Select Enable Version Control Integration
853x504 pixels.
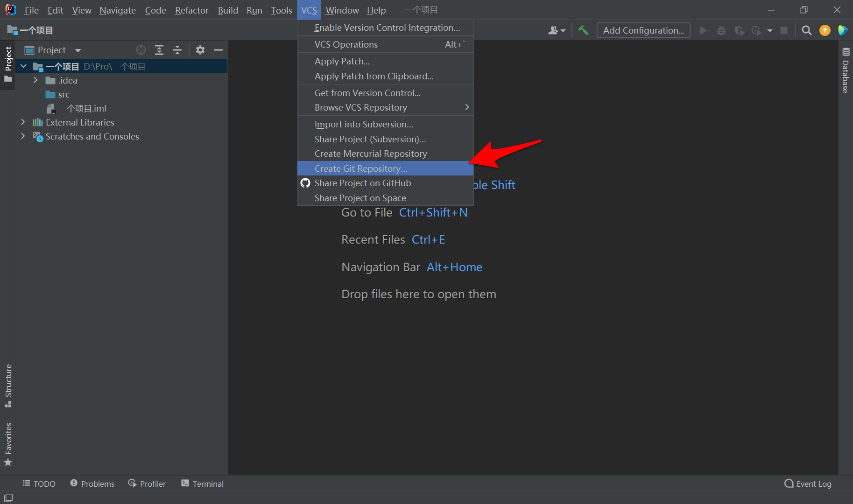pos(385,28)
